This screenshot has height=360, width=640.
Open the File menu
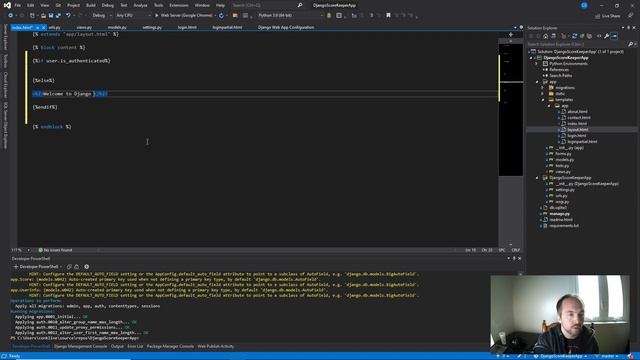pos(18,5)
